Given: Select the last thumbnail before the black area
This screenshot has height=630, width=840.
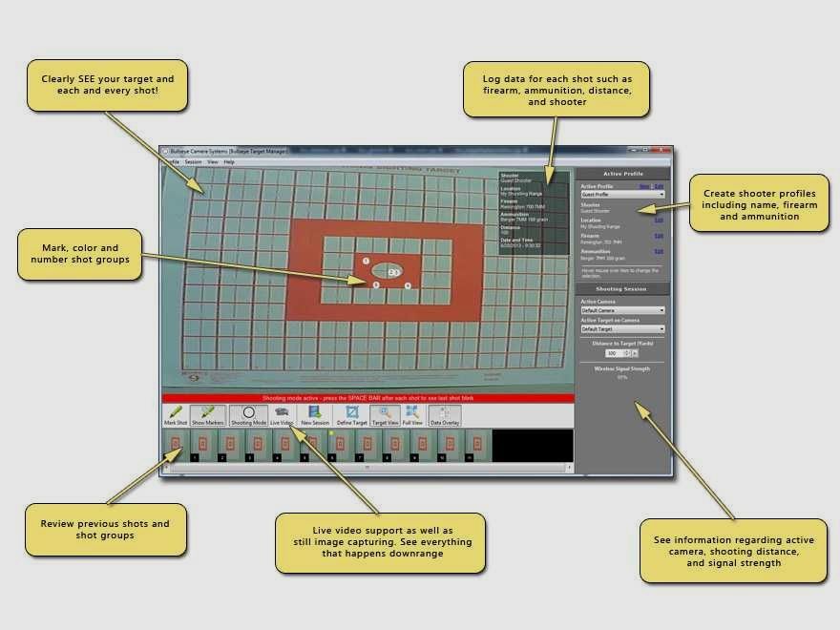Looking at the screenshot, I should pos(477,445).
